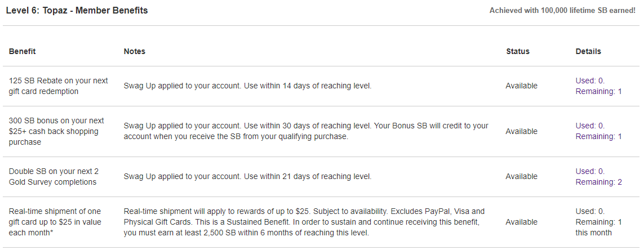Click the 125 SB Rebate benefit name
644x250 pixels.
59,86
